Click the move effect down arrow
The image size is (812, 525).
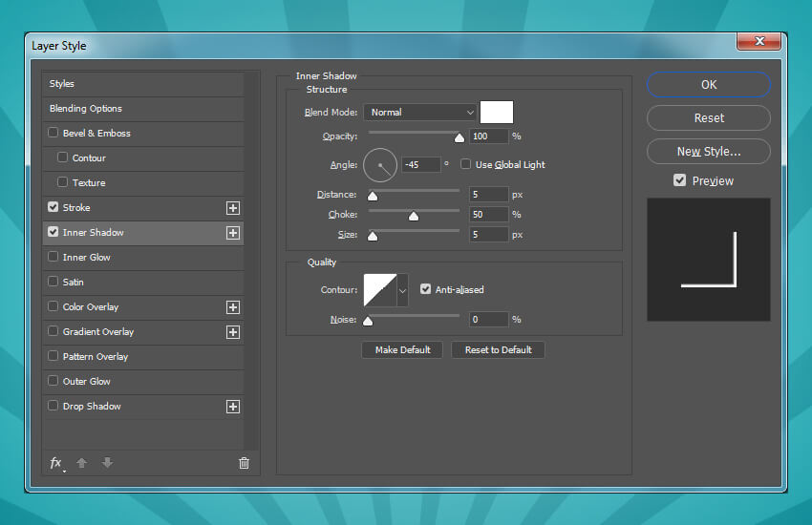[107, 463]
